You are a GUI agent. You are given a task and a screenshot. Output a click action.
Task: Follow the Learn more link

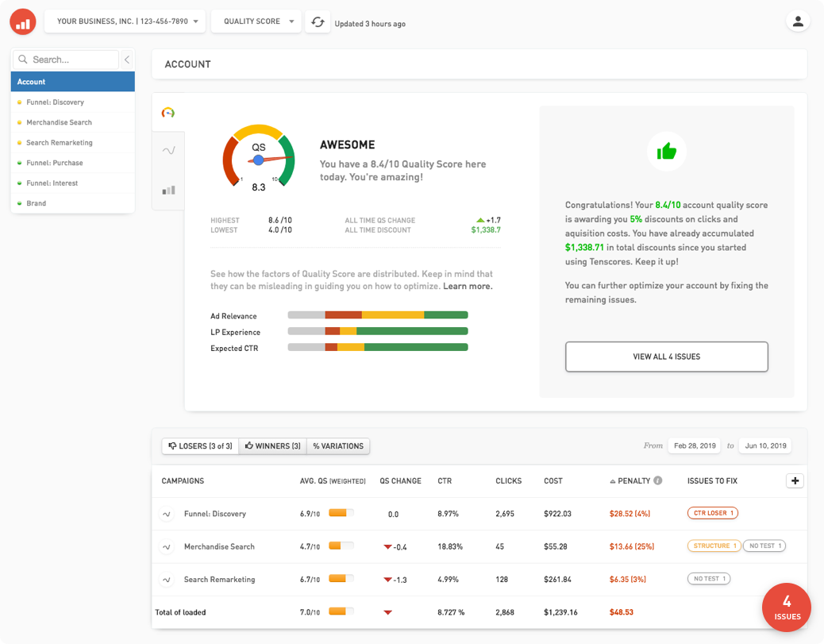click(468, 286)
